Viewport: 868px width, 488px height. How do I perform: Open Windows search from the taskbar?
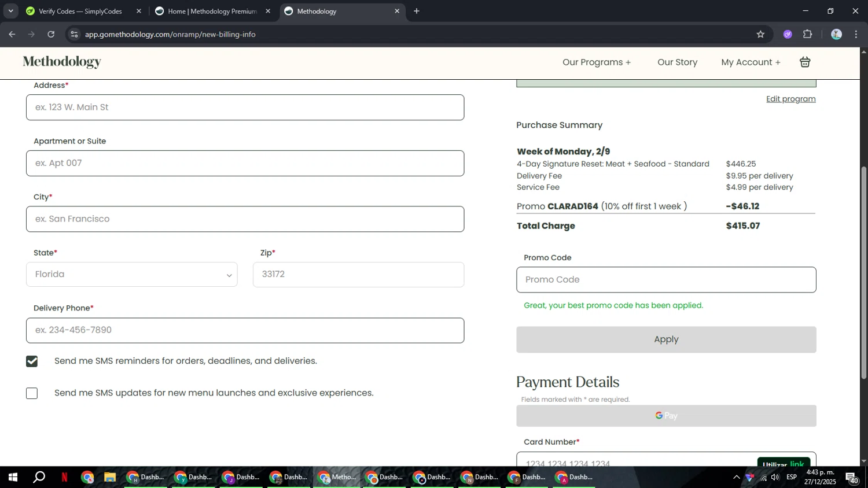click(x=39, y=477)
